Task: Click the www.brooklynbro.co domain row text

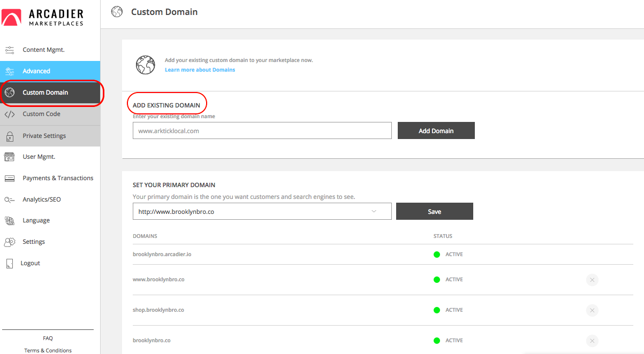Action: (158, 280)
